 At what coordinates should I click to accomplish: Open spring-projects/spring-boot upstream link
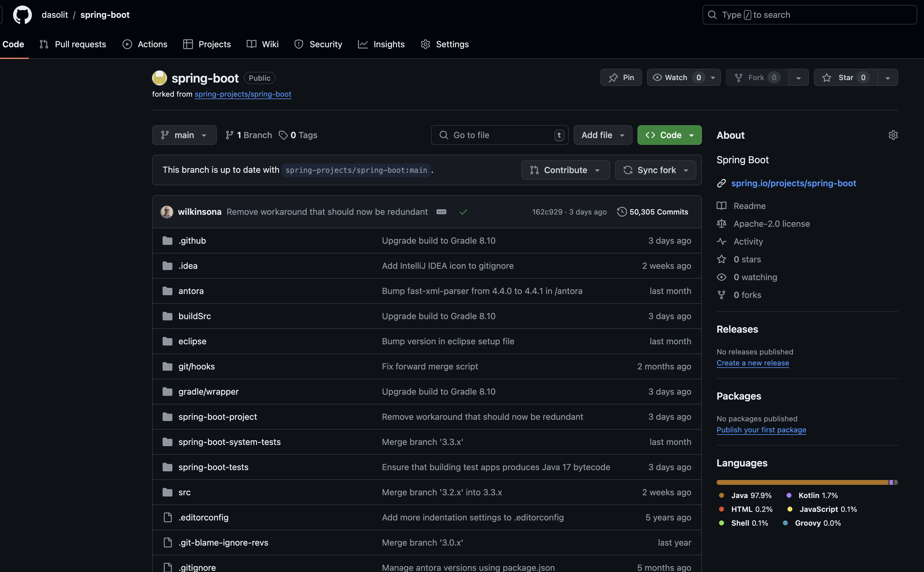[243, 94]
